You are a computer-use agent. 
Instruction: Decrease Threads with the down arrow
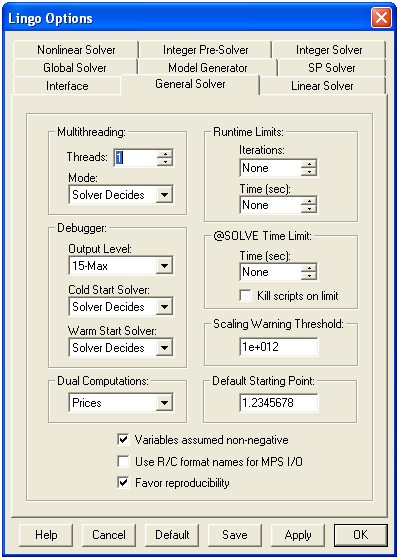165,162
